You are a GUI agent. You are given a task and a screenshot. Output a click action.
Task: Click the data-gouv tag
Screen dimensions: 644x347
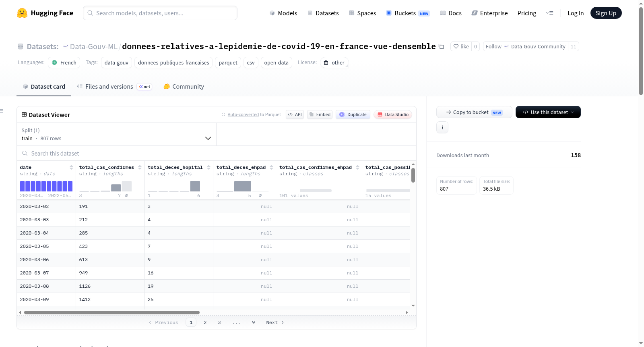116,62
